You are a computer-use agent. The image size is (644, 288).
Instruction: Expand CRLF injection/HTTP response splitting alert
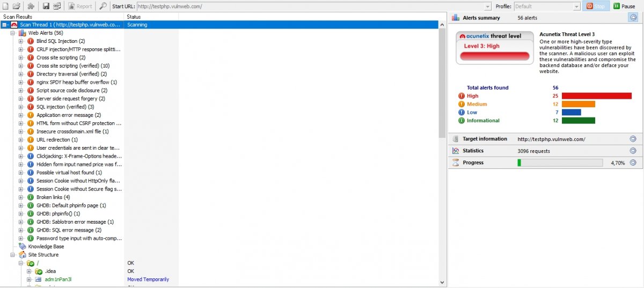click(21, 49)
